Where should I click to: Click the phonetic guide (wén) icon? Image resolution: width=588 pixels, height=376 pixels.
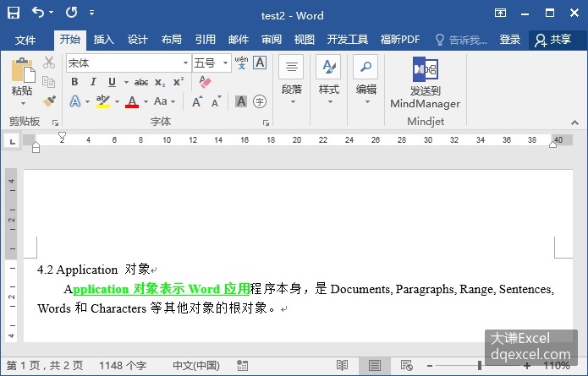[x=241, y=63]
